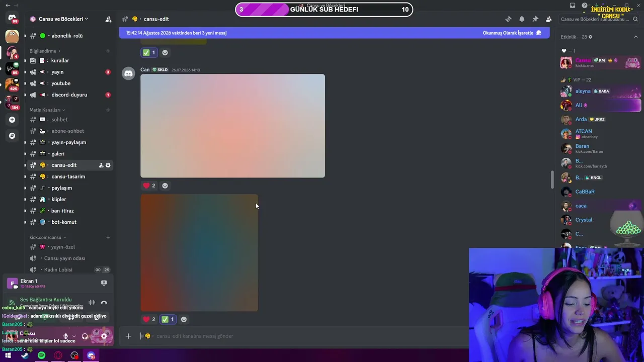Open cansu-edit channel settings gear

pyautogui.click(x=108, y=165)
